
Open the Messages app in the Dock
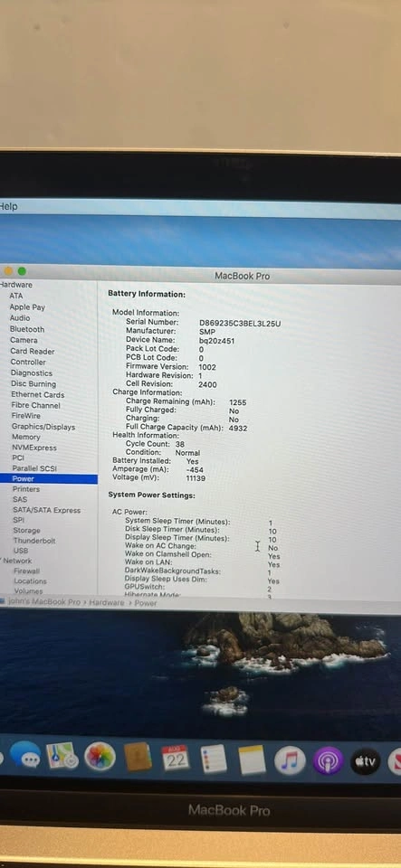[x=25, y=755]
